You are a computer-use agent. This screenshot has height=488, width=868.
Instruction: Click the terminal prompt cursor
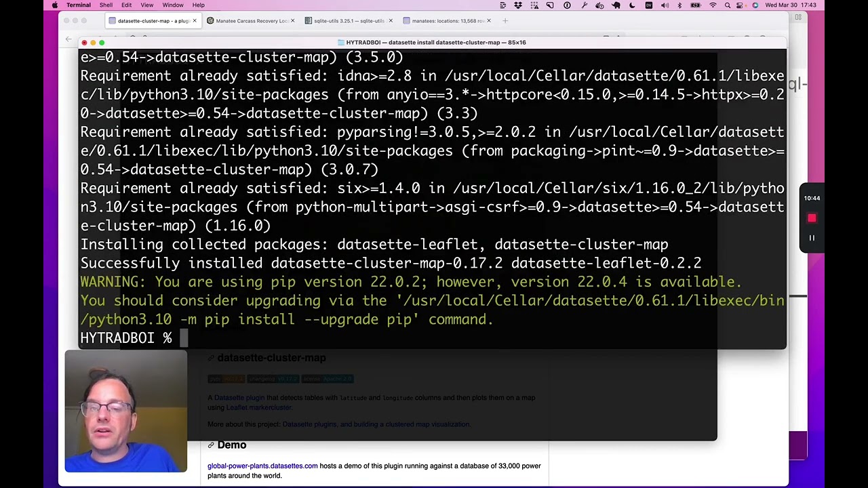(183, 338)
